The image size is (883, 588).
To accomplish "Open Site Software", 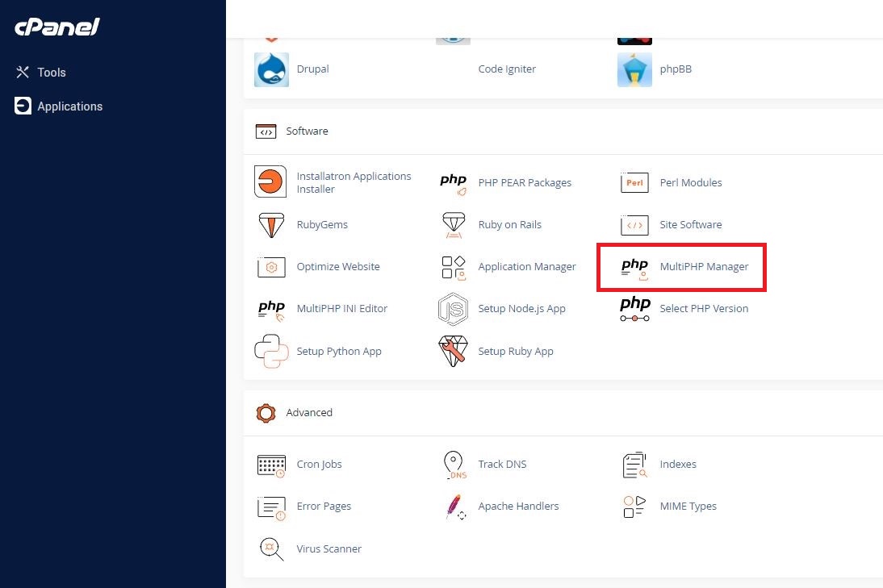I will [x=691, y=224].
